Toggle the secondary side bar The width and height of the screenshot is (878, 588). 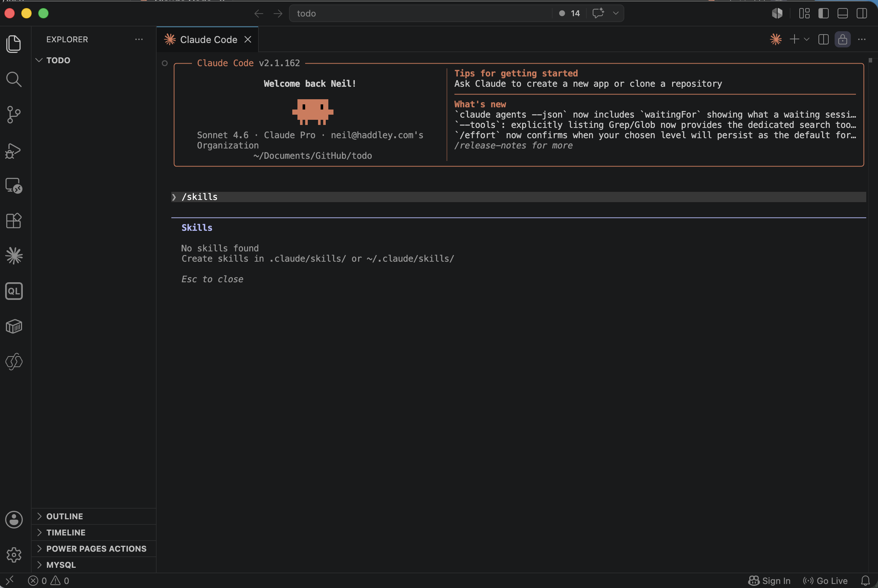(x=862, y=14)
